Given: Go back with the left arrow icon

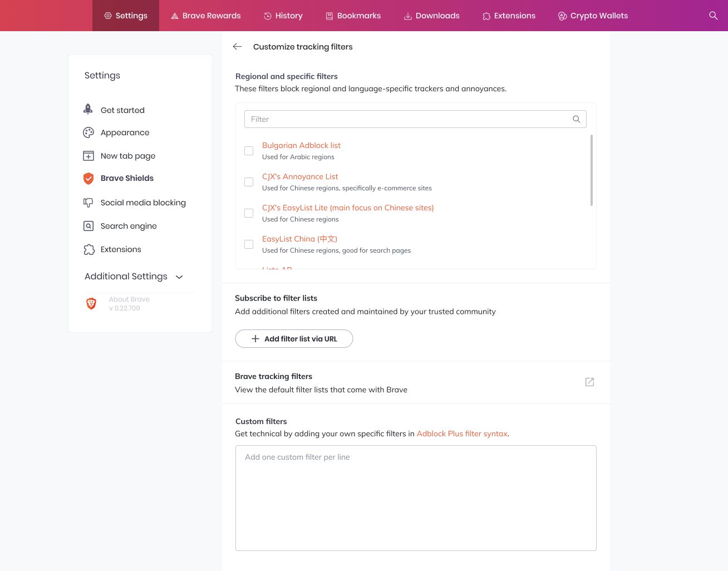Looking at the screenshot, I should tap(238, 47).
